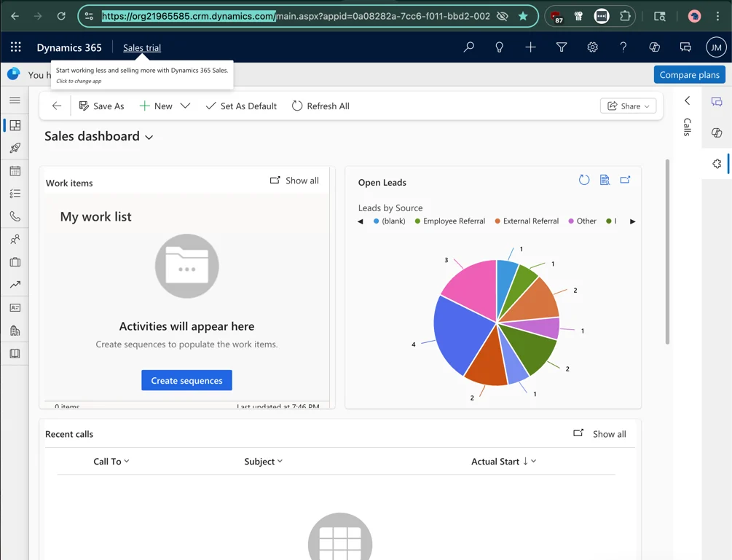Open the Calls panel on the right rail
732x560 pixels.
[686, 125]
